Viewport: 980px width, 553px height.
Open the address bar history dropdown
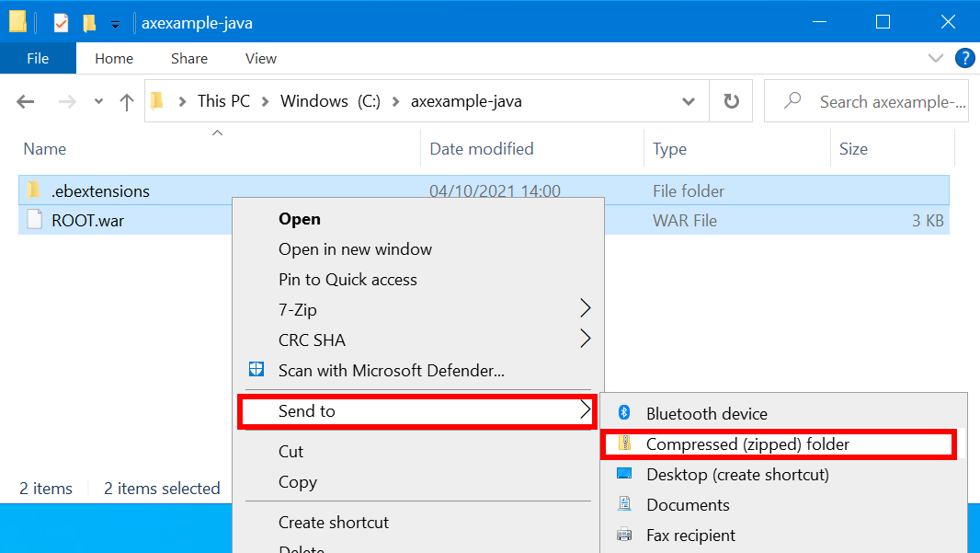689,101
